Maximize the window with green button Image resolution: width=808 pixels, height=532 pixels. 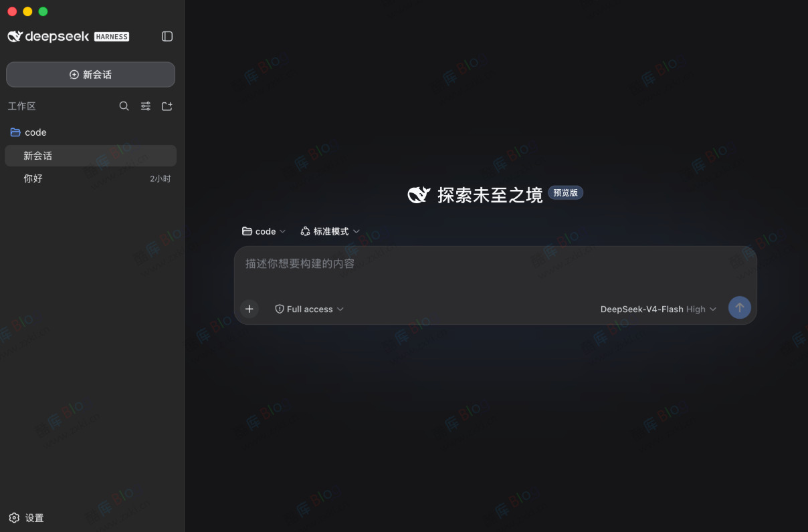click(43, 11)
